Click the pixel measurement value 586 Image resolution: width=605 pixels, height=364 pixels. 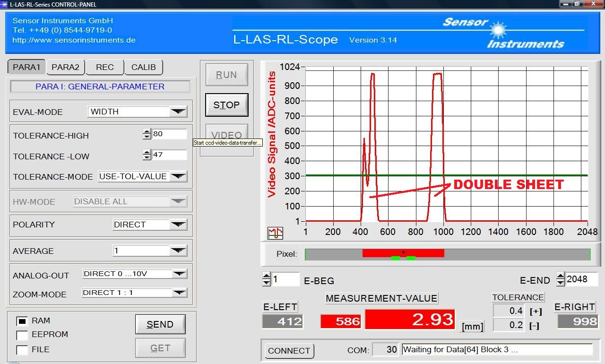click(341, 321)
